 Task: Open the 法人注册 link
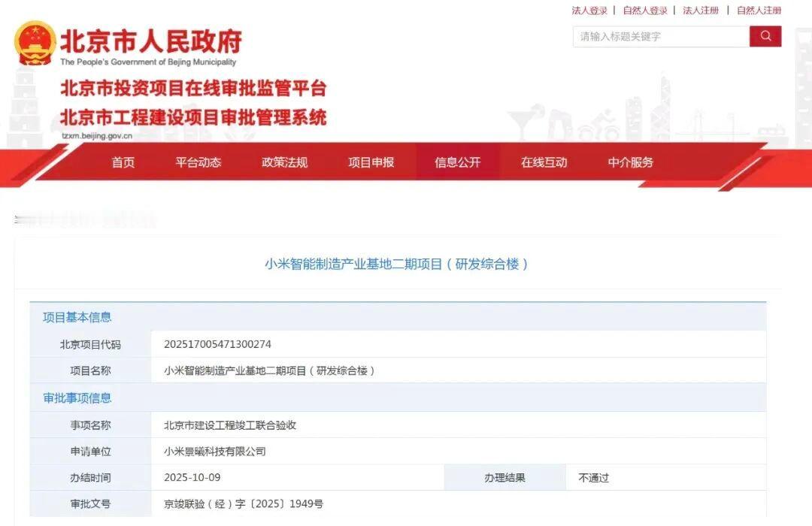click(701, 11)
